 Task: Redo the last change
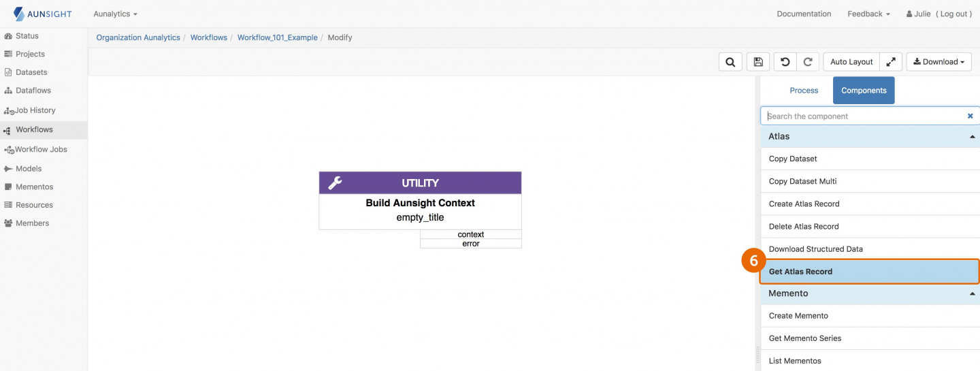(808, 62)
